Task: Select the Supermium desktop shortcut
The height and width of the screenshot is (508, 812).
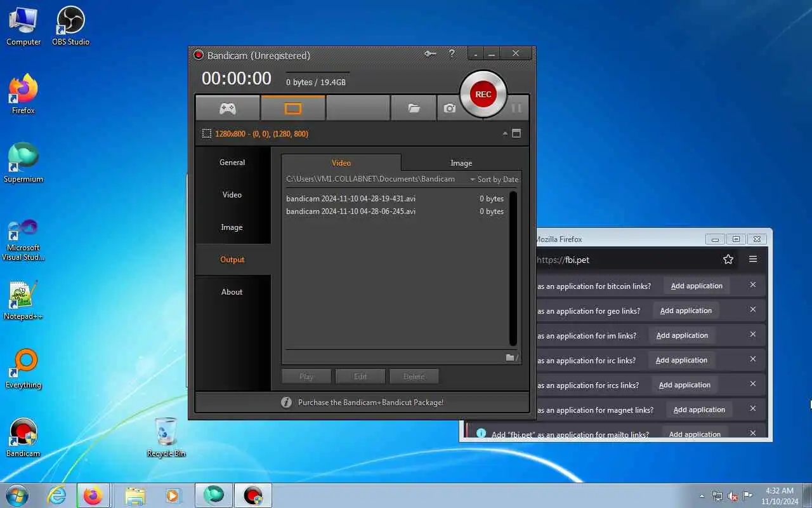Action: (x=23, y=163)
